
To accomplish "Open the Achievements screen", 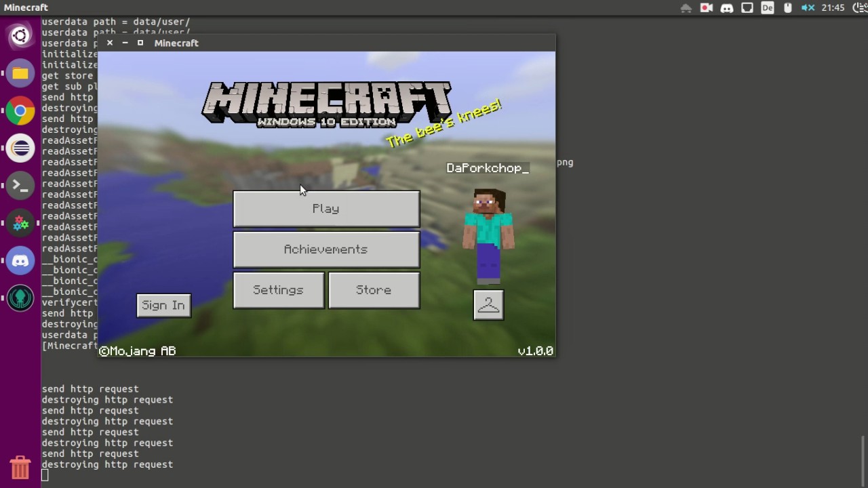I will [x=326, y=249].
